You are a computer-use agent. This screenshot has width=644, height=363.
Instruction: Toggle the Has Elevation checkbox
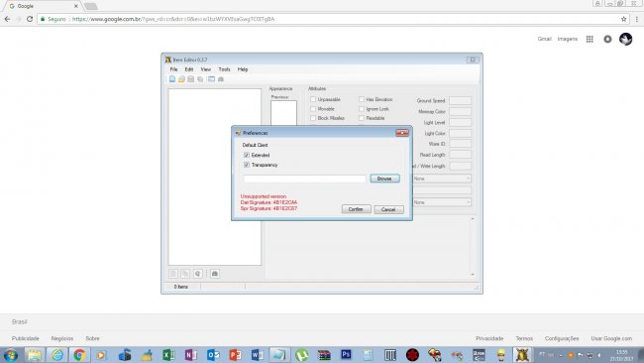362,99
